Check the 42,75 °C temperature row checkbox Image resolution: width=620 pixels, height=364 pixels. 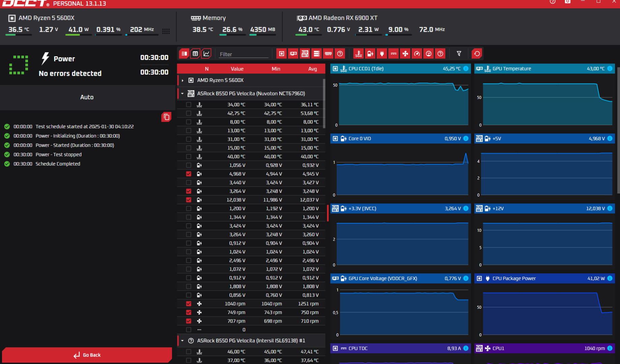click(189, 113)
